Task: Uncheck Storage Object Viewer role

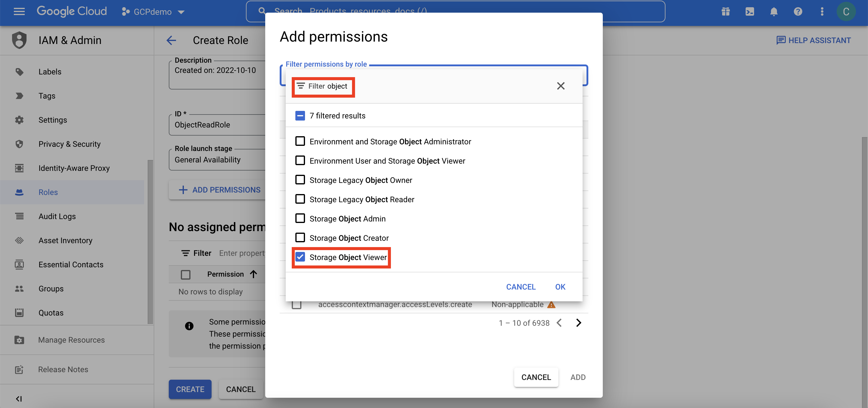Action: (300, 257)
